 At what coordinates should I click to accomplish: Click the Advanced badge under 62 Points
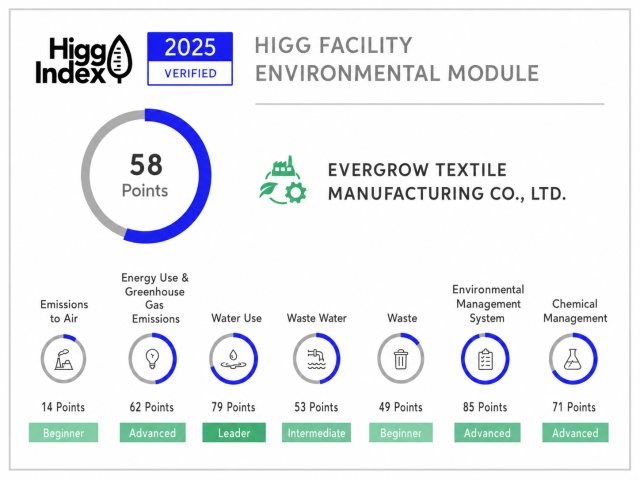153,433
